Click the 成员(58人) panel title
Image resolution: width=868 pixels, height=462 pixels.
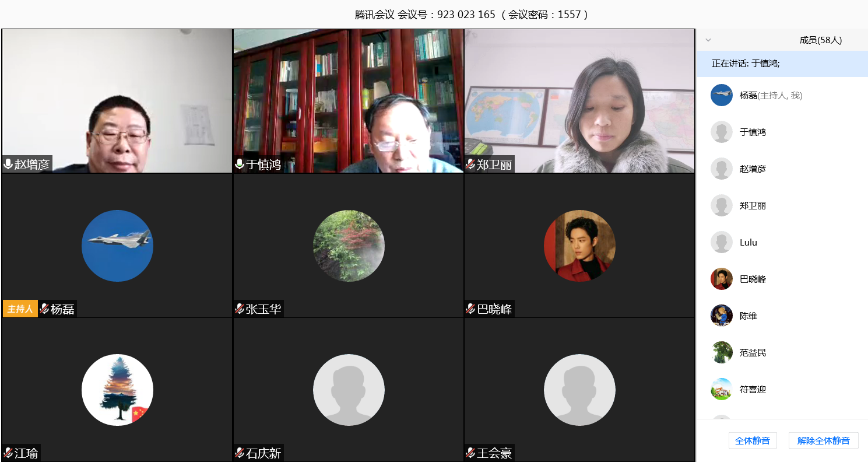point(821,40)
